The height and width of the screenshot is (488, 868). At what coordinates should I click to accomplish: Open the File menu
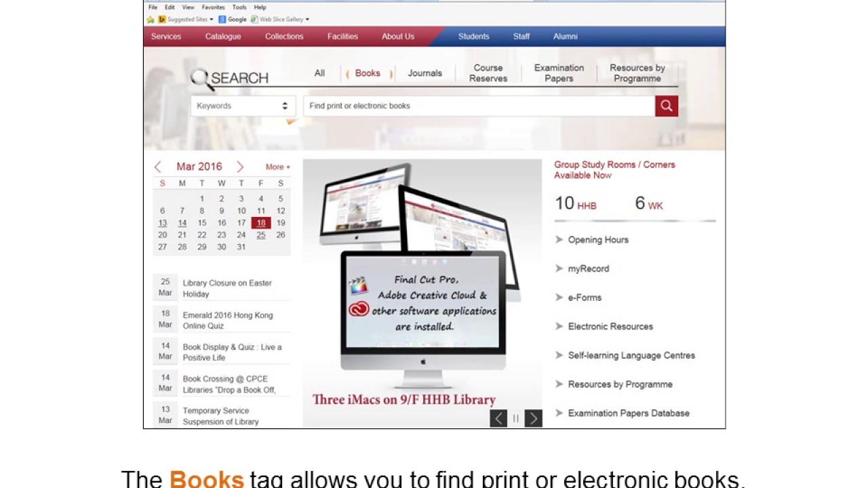point(153,7)
